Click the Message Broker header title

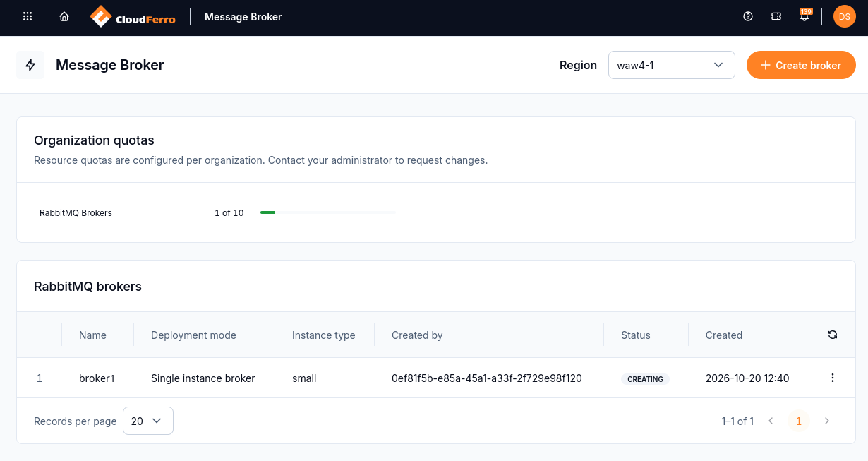click(x=243, y=17)
